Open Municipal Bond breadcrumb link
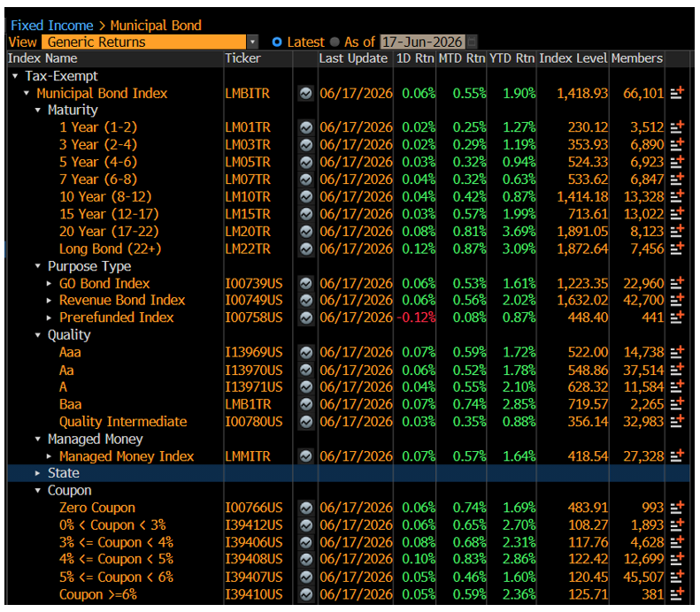The image size is (700, 612). (156, 26)
